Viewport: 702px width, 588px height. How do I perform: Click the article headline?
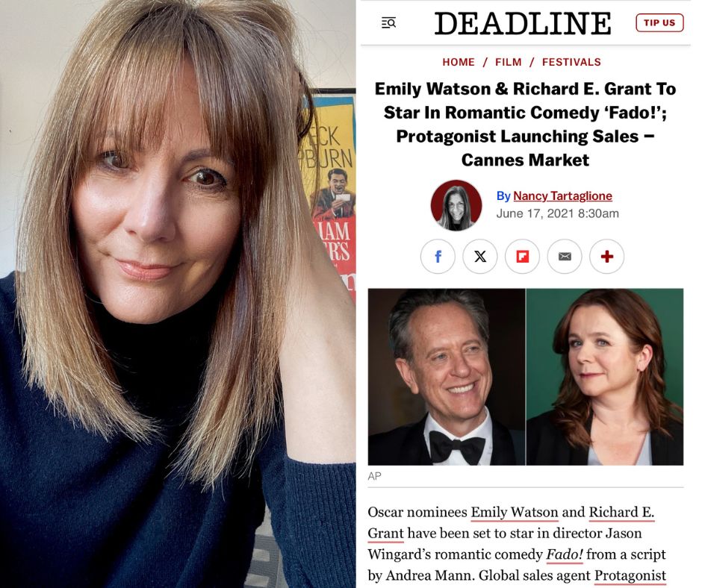click(525, 125)
